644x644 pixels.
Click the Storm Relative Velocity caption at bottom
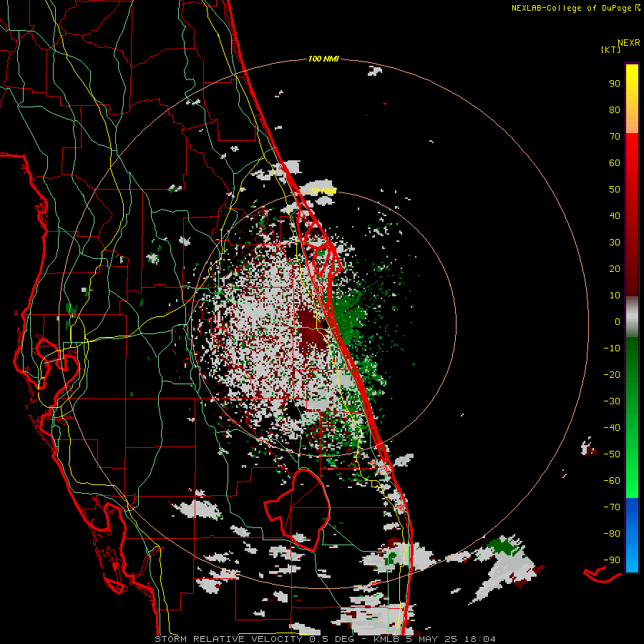click(325, 639)
